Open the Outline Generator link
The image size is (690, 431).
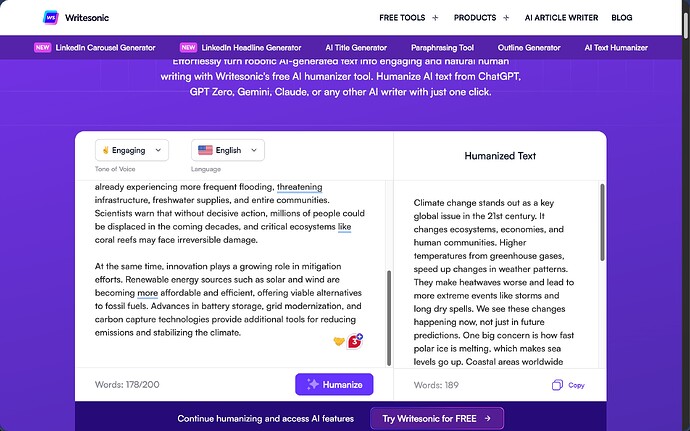pos(529,48)
